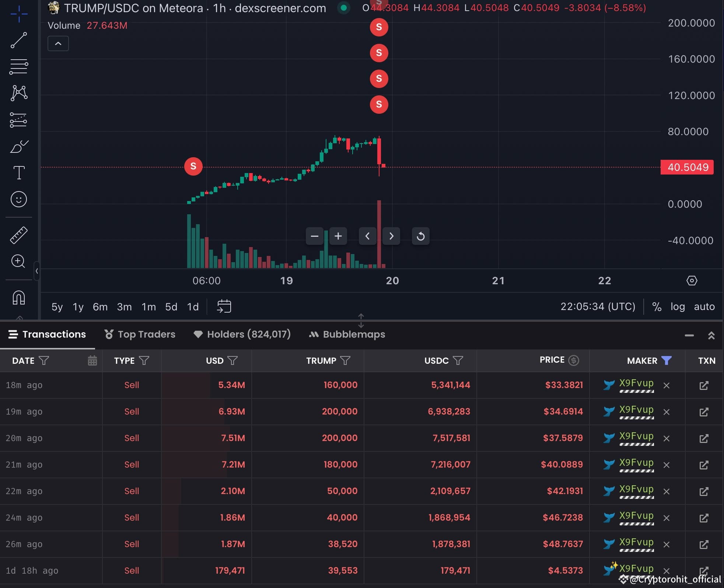Open the USDC column filter
The width and height of the screenshot is (724, 588).
(x=458, y=360)
